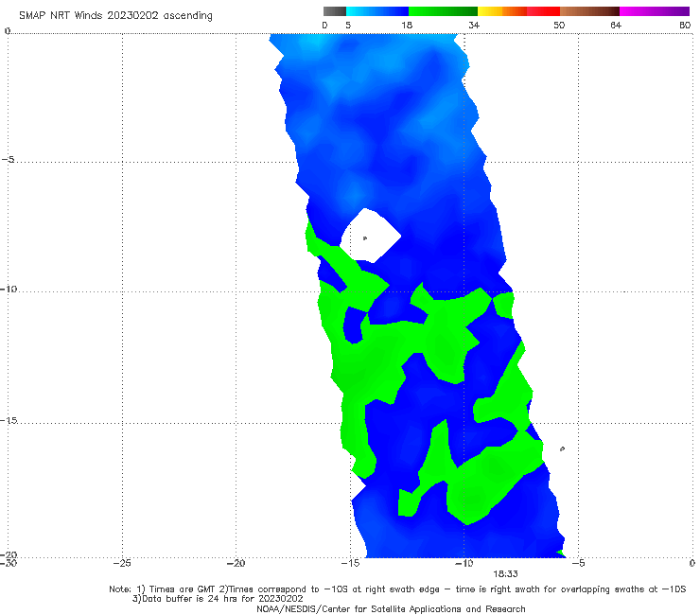Click the "-10" latitude axis label
Screen dimensions: 700x615
click(9, 289)
